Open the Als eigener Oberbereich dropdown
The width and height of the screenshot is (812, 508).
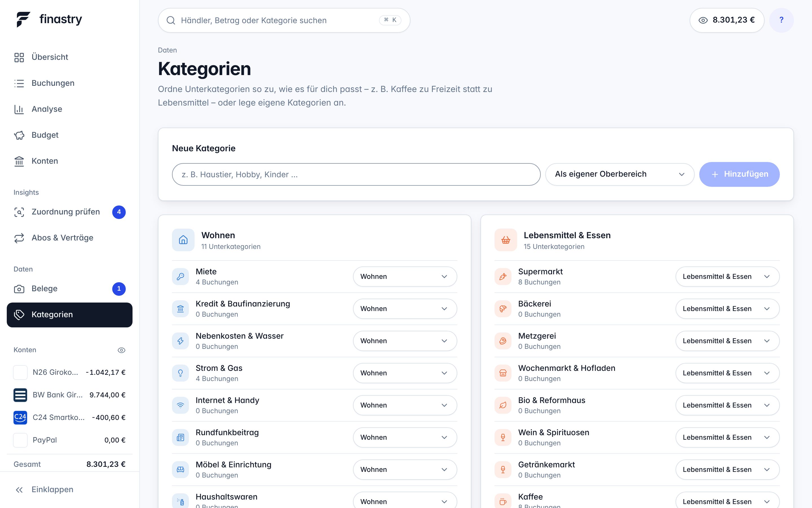point(619,174)
